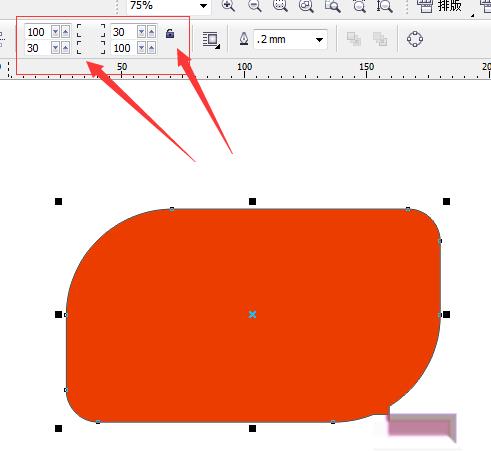Screen dimensions: 491x452
Task: Zoom to all objects icon
Action: click(x=306, y=6)
